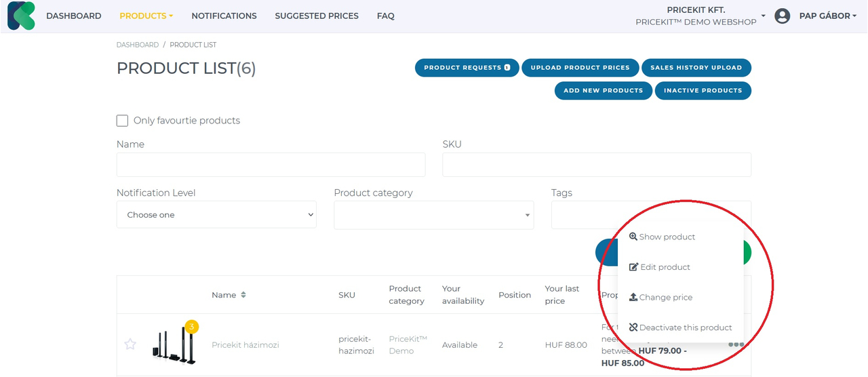Open Suggested Prices page
Screen dimensions: 868x377
tap(317, 16)
